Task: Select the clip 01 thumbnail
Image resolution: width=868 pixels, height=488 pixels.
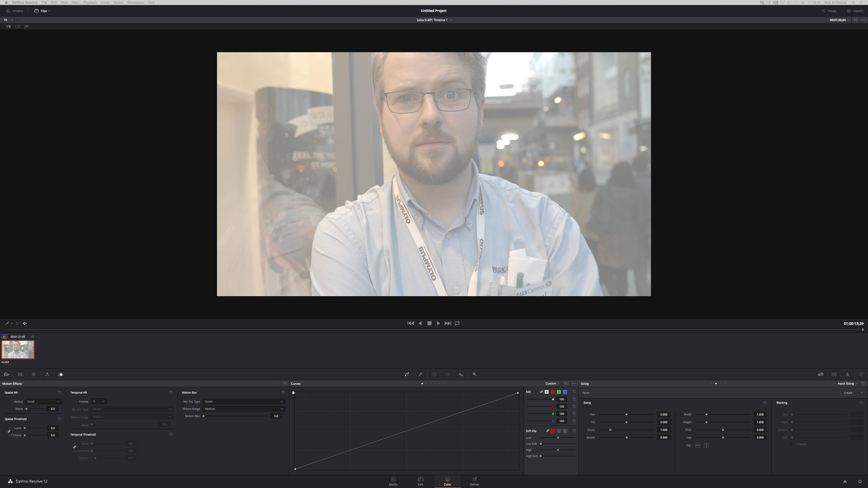Action: [x=18, y=350]
